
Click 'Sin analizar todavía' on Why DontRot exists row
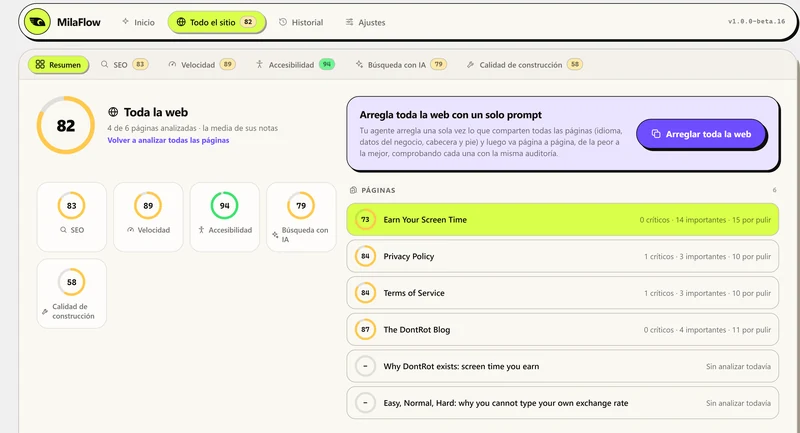click(x=738, y=367)
